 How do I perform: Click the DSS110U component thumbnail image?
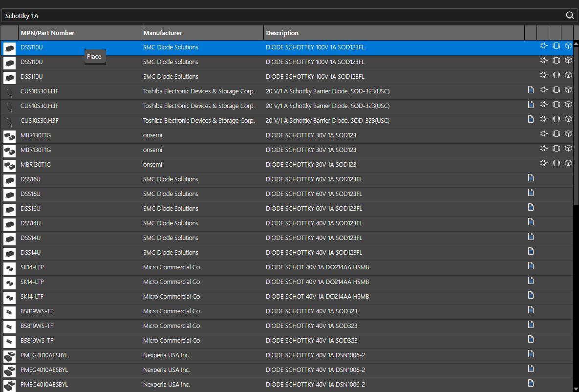[9, 47]
